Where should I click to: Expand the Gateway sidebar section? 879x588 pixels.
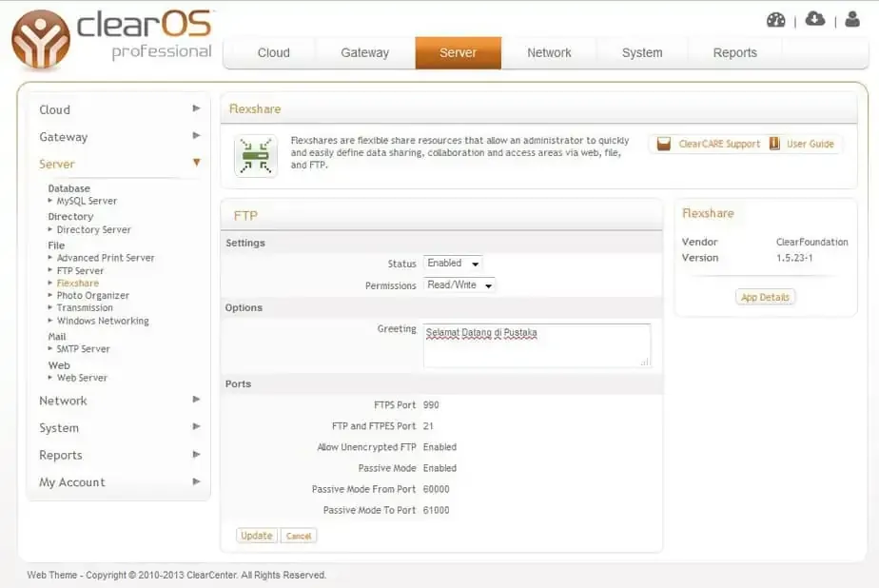(x=196, y=136)
